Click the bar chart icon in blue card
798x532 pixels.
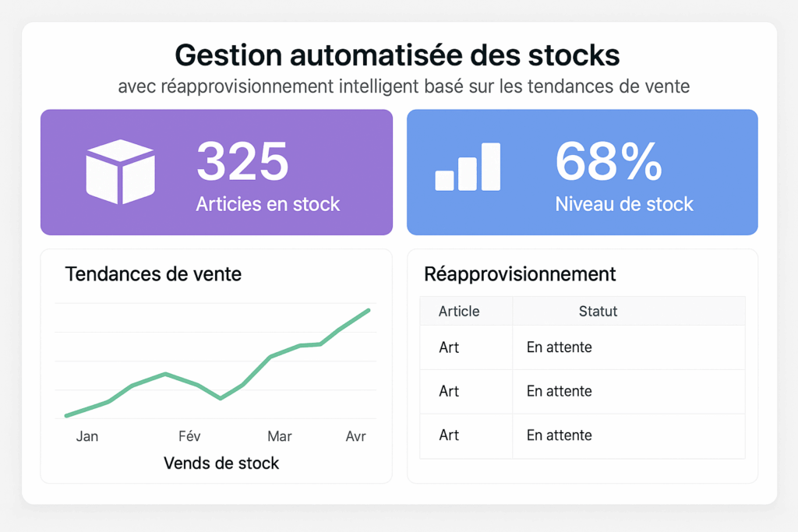468,167
